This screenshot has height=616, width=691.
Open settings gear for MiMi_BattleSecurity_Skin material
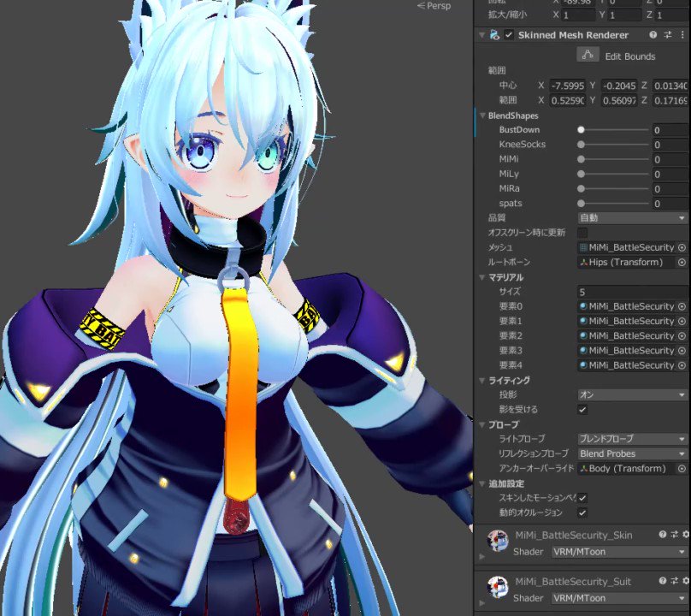(x=686, y=535)
